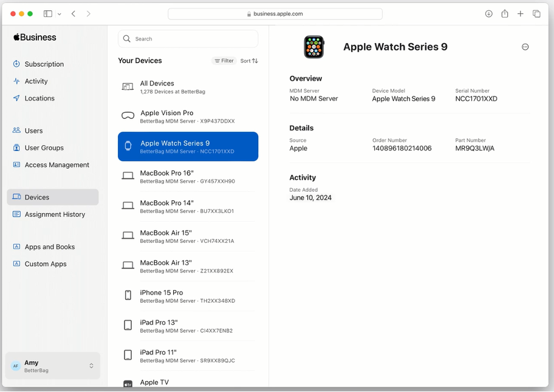Image resolution: width=554 pixels, height=392 pixels.
Task: Open sidebar options dropdown chevron
Action: [x=60, y=14]
